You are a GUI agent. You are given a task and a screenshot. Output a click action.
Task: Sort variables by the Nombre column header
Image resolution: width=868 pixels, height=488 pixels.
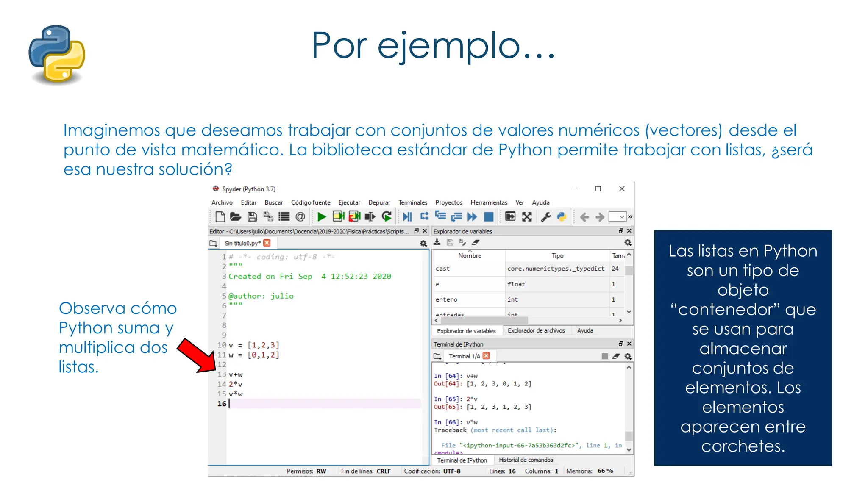[470, 255]
